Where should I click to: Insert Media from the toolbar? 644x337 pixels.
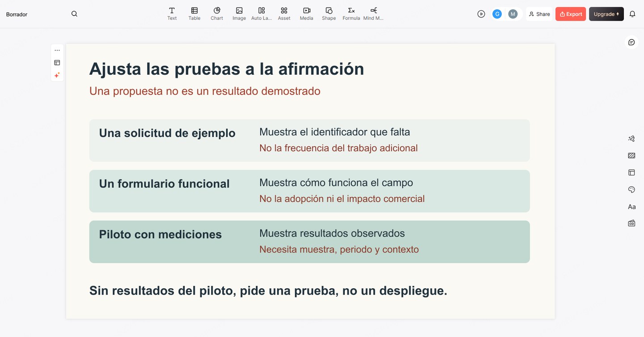point(306,14)
